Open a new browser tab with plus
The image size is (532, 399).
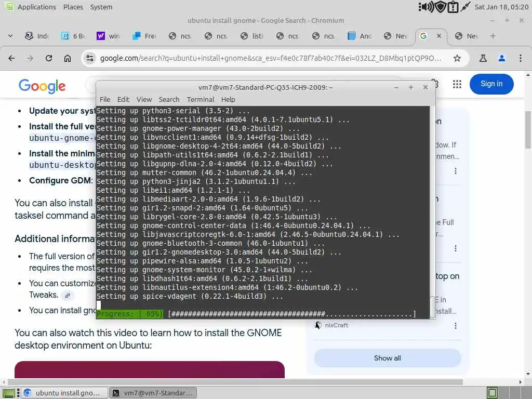tap(493, 36)
